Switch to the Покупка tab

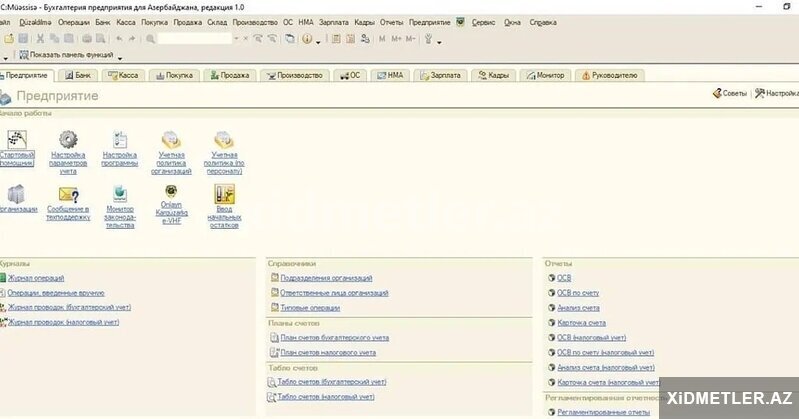pos(174,75)
